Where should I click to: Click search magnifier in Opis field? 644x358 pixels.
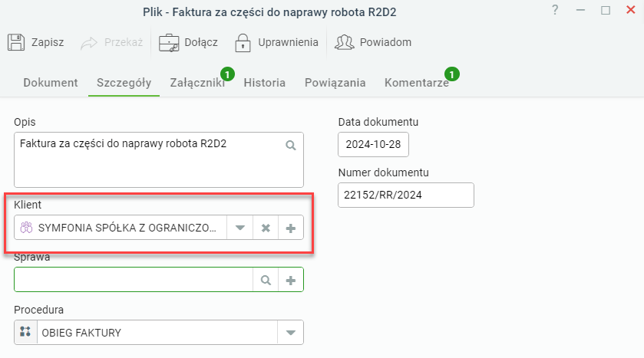291,145
